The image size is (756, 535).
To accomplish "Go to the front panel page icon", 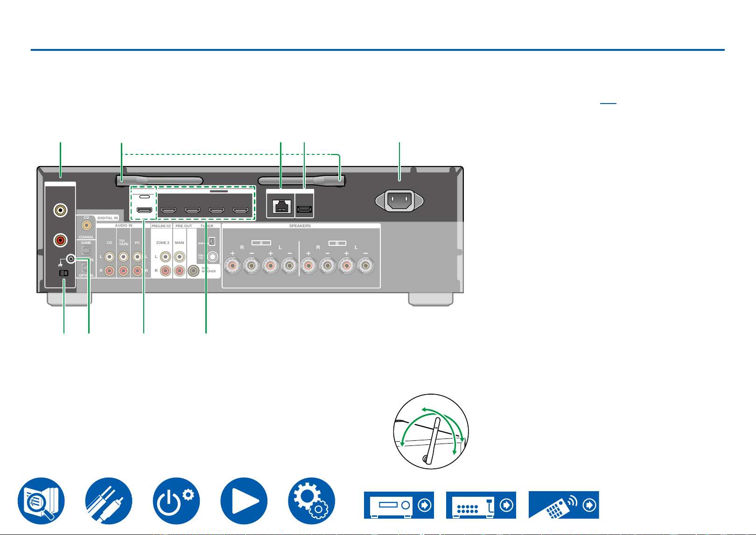I will pos(399,505).
